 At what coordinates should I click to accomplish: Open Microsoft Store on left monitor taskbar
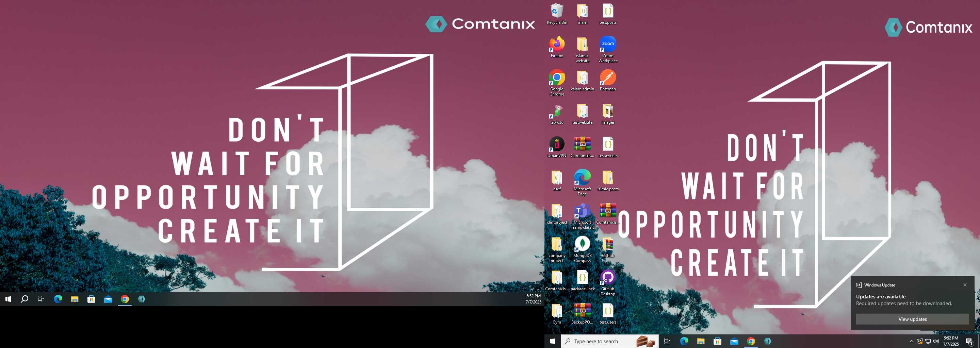[x=91, y=299]
